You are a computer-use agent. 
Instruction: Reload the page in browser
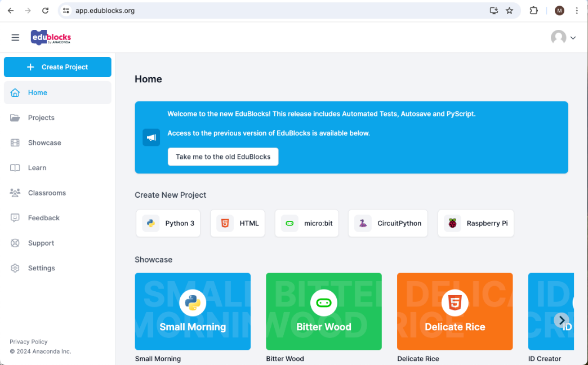45,11
